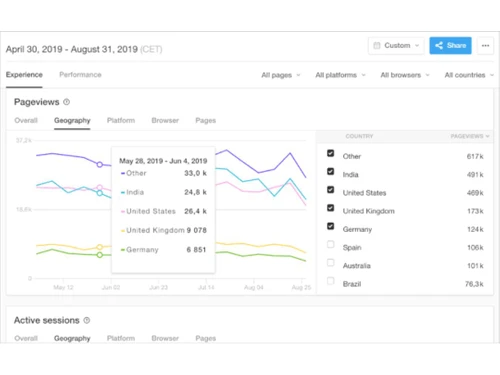This screenshot has height=375, width=500.
Task: Click the 173k value for United Kingdom
Action: (475, 211)
